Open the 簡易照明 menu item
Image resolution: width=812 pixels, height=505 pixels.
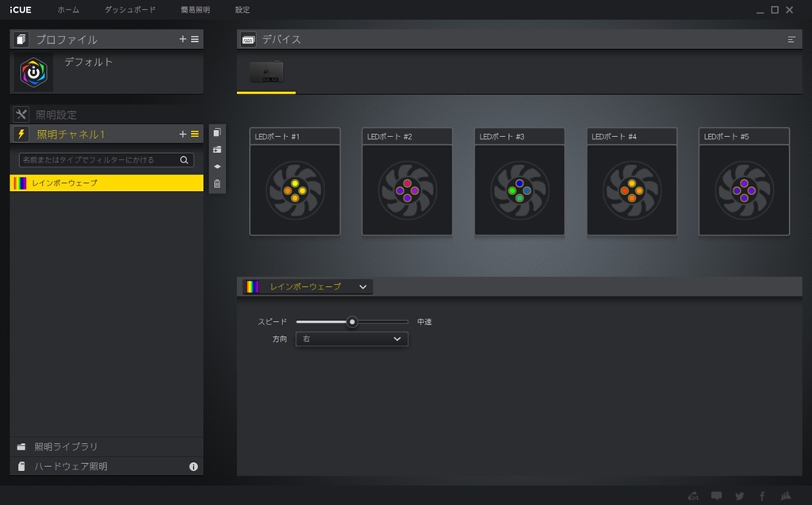pos(195,10)
